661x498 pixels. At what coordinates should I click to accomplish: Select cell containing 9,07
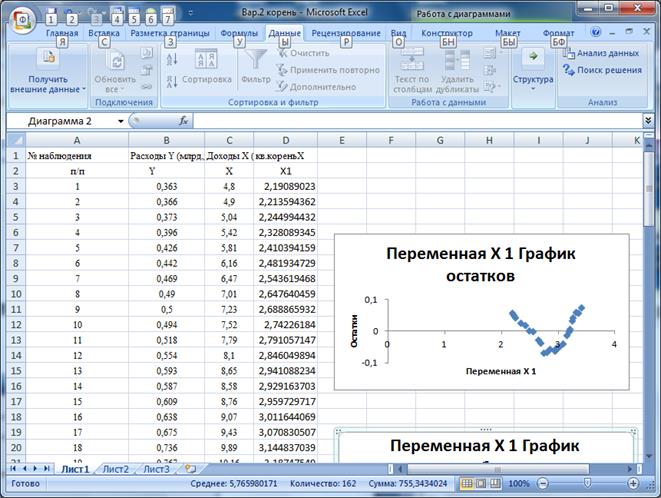click(x=229, y=417)
